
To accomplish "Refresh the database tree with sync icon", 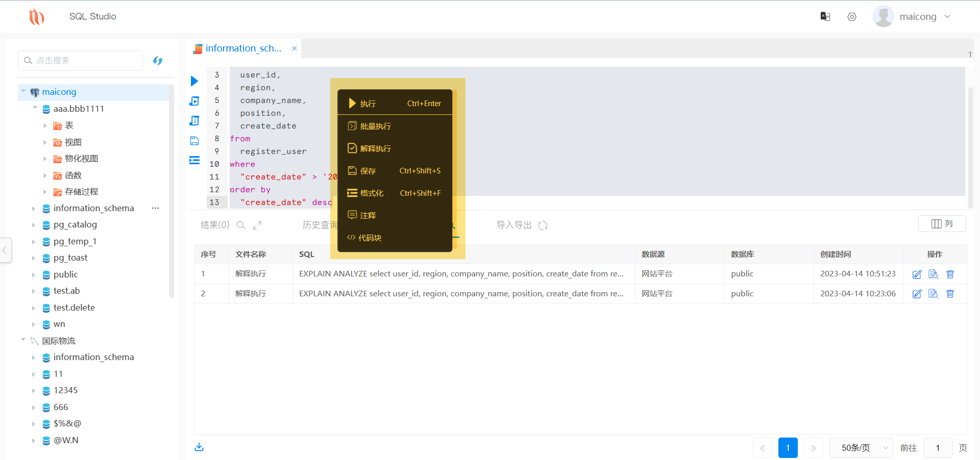I will [x=158, y=61].
